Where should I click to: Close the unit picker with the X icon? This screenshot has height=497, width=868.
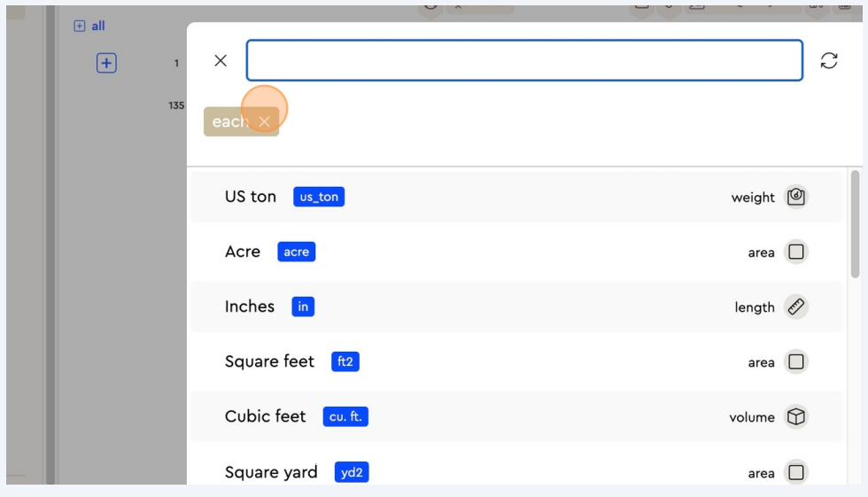pos(221,60)
